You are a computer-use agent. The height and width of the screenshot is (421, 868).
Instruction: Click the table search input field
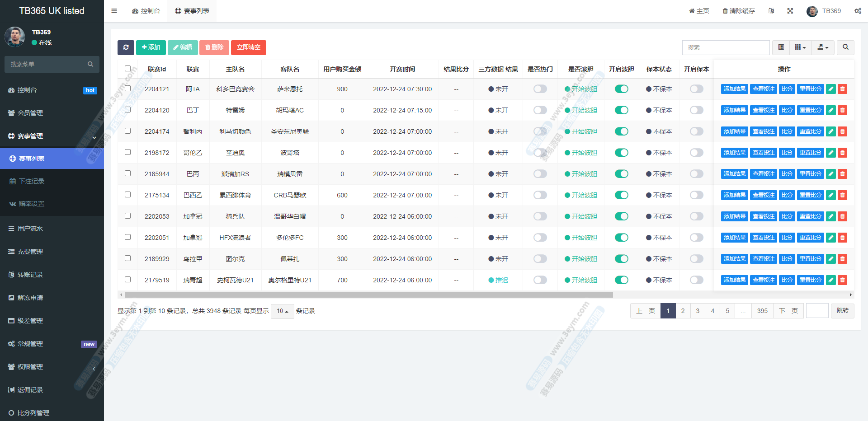[x=726, y=47]
